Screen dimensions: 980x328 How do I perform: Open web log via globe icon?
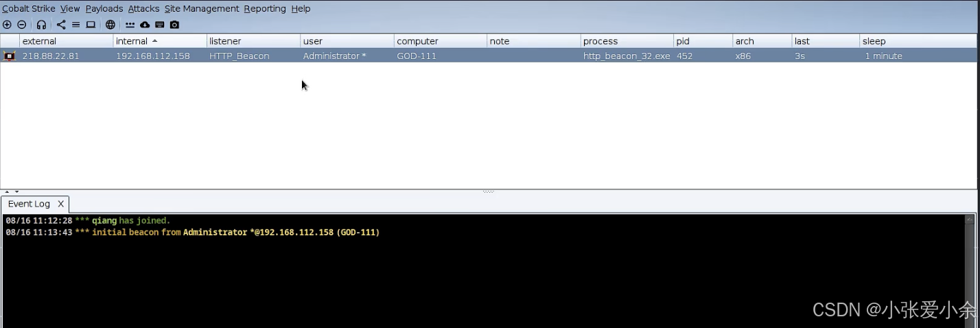click(110, 25)
